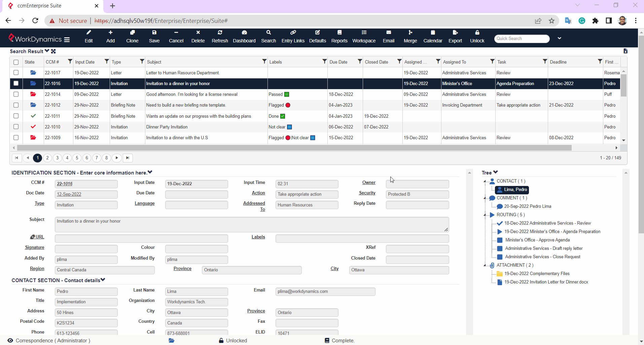Click the Email toolbar icon
644x345 pixels.
389,36
